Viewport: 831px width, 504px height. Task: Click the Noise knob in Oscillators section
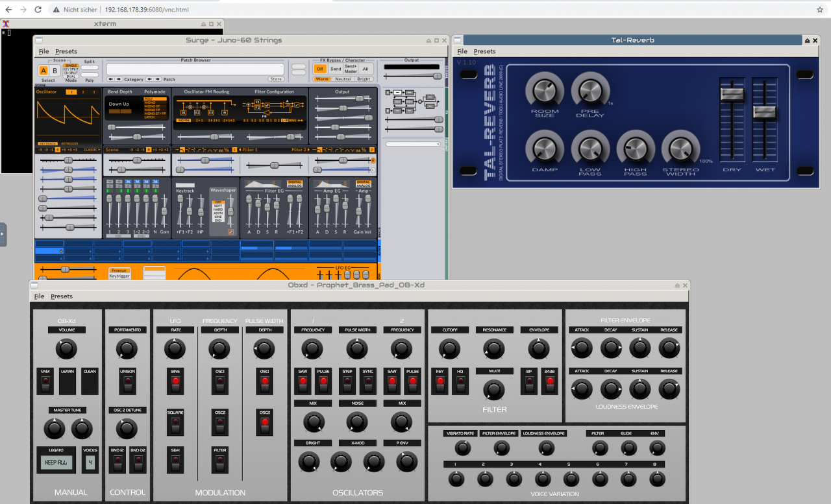coord(357,422)
